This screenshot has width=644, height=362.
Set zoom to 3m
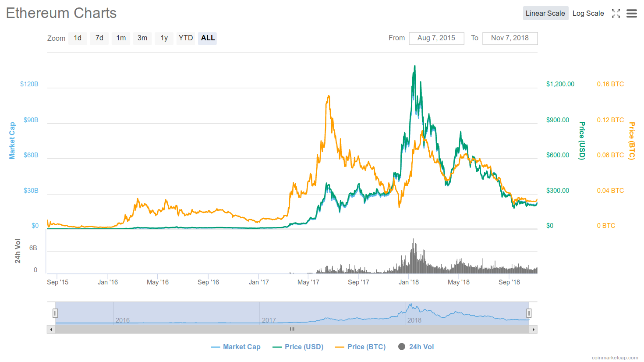[x=142, y=38]
